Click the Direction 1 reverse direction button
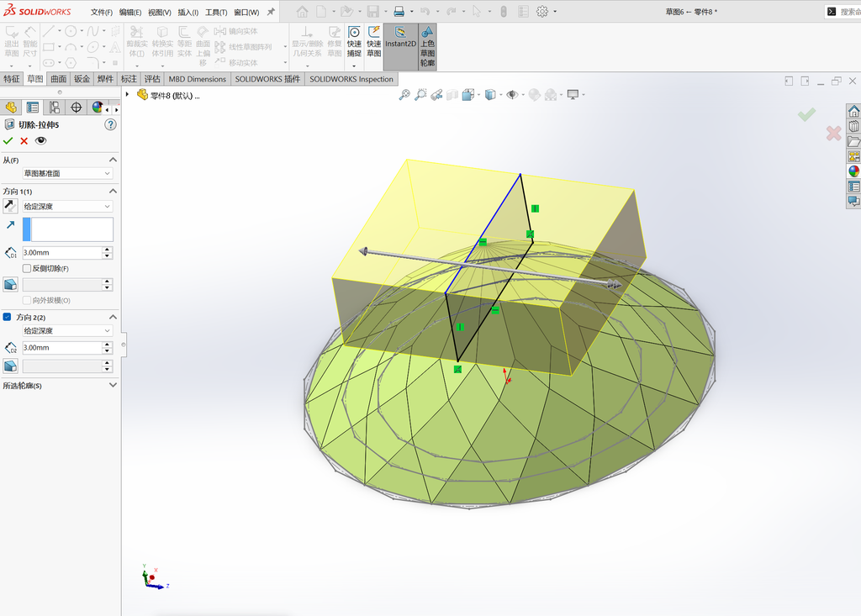 pyautogui.click(x=10, y=206)
